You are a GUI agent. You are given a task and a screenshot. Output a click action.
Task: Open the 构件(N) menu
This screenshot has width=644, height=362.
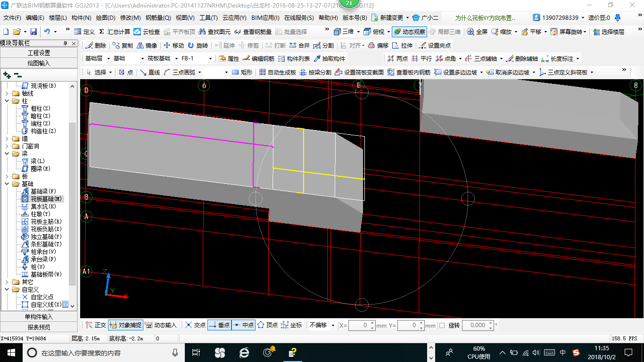[82, 18]
